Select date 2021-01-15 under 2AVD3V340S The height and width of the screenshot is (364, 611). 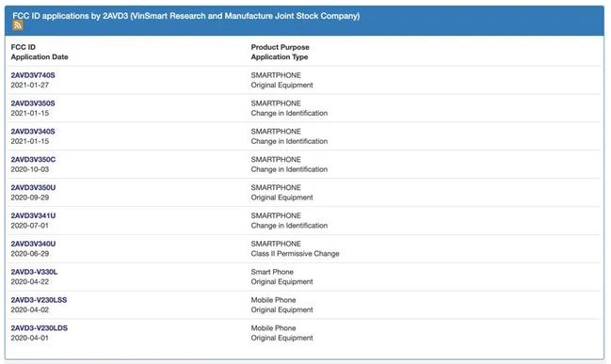click(30, 141)
